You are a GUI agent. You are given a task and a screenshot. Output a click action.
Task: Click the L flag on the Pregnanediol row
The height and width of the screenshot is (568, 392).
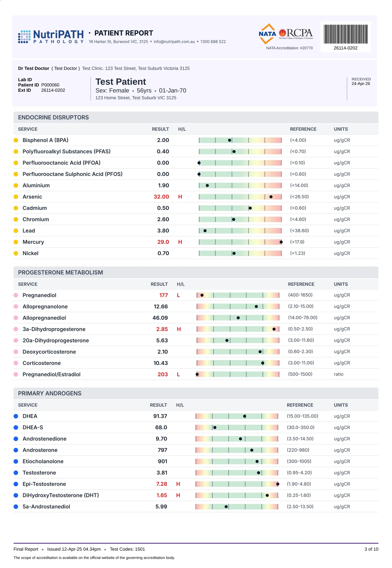click(x=178, y=295)
